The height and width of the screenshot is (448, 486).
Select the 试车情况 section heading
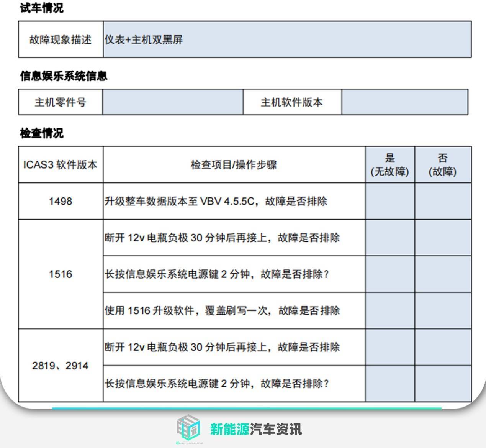(x=40, y=7)
